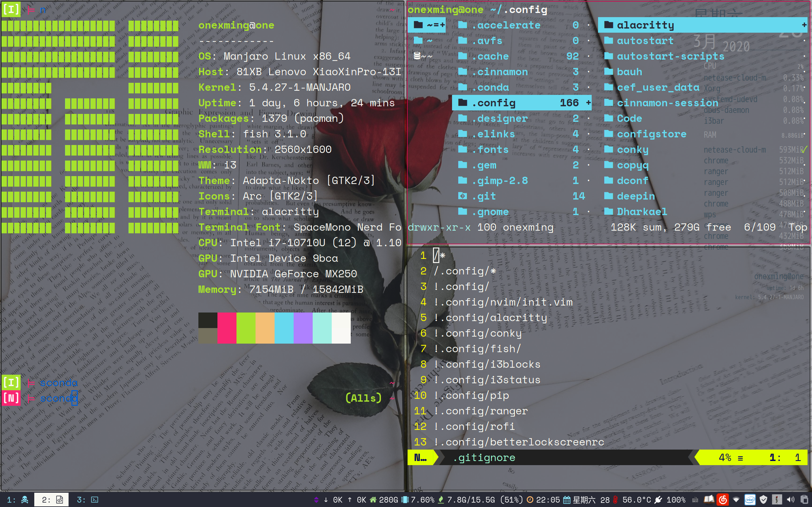Click '6/109' position in ranger status line

coord(760,227)
